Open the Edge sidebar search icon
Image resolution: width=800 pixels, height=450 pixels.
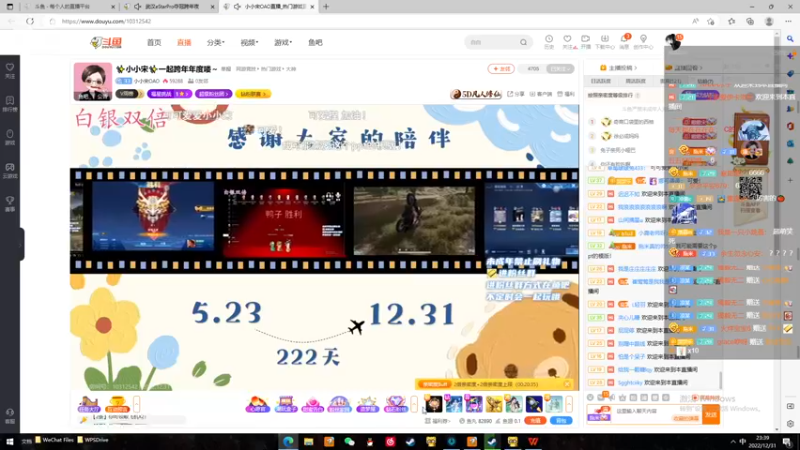click(x=790, y=38)
